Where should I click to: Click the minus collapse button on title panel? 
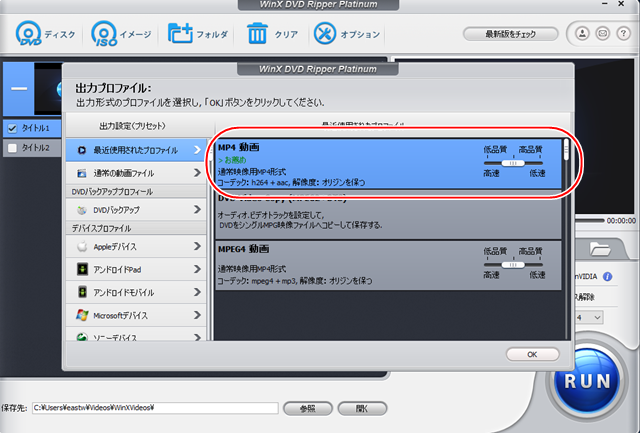19,89
